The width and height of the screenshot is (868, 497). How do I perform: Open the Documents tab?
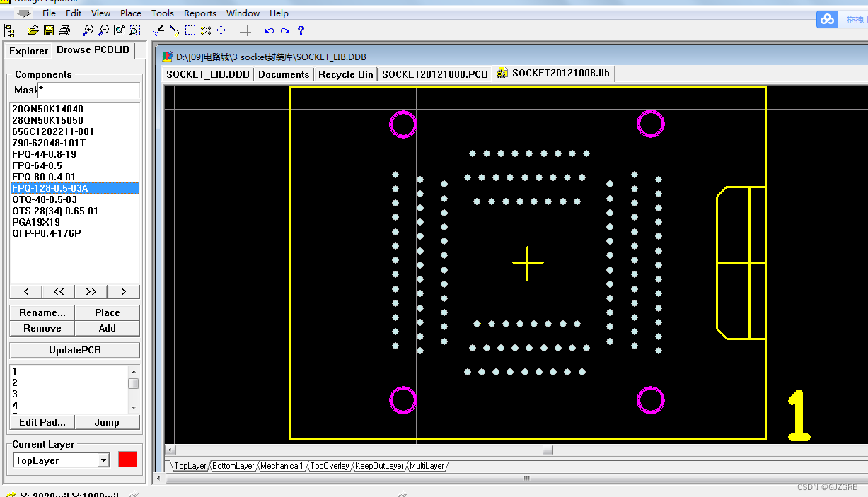[284, 74]
